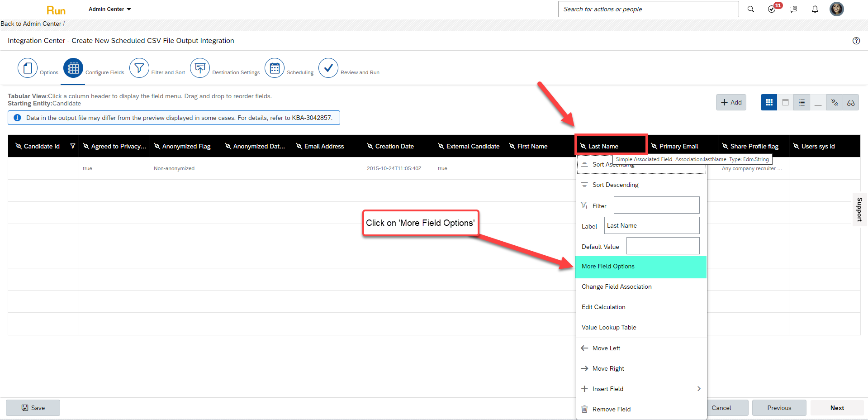Select Remove Field menu entry
The height and width of the screenshot is (420, 868).
pyautogui.click(x=641, y=409)
